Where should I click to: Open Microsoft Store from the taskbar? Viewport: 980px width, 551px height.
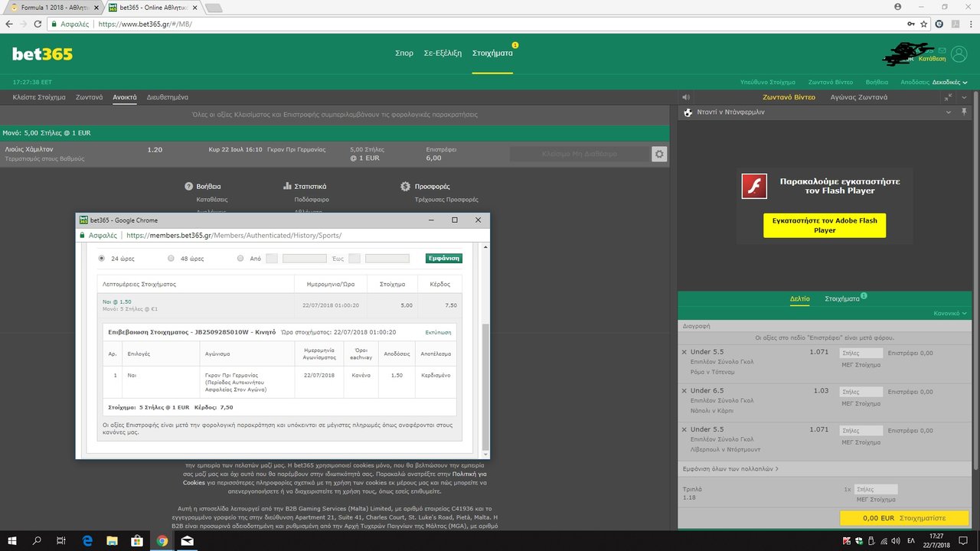[x=137, y=540]
